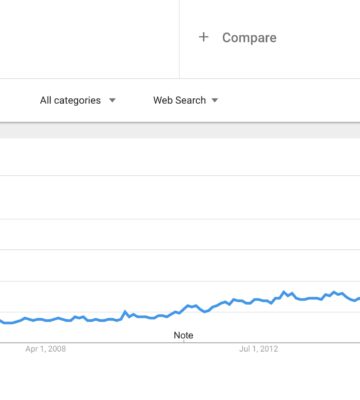This screenshot has width=360, height=400.
Task: Click the left start of the trend line
Action: [x=1, y=322]
